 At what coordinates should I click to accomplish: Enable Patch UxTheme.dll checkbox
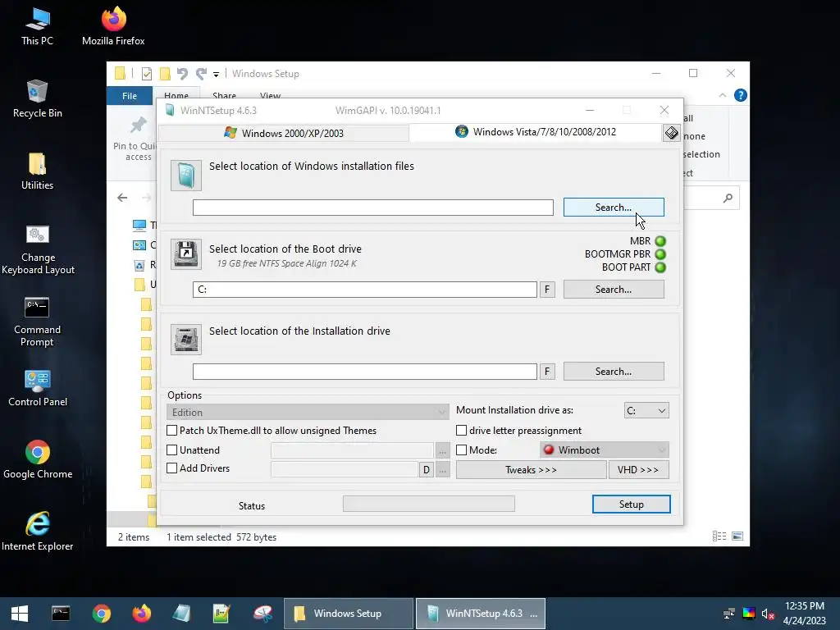coord(172,430)
